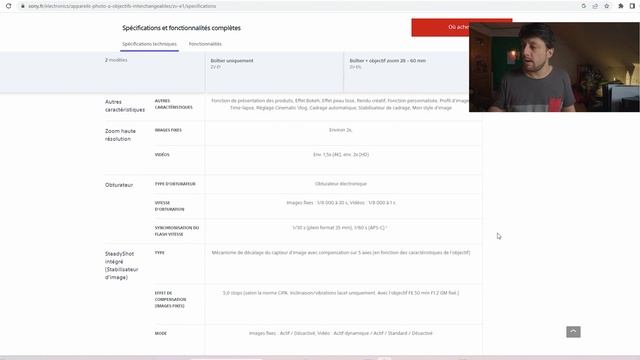640x360 pixels.
Task: Switch to the Fonctionnalités tab
Action: [x=205, y=44]
